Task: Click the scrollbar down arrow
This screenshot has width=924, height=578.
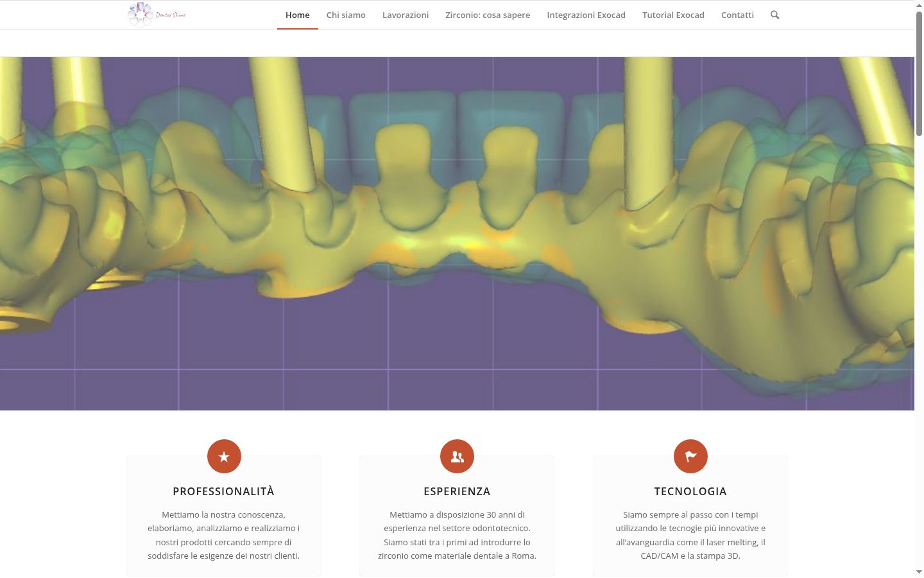Action: coord(919,572)
